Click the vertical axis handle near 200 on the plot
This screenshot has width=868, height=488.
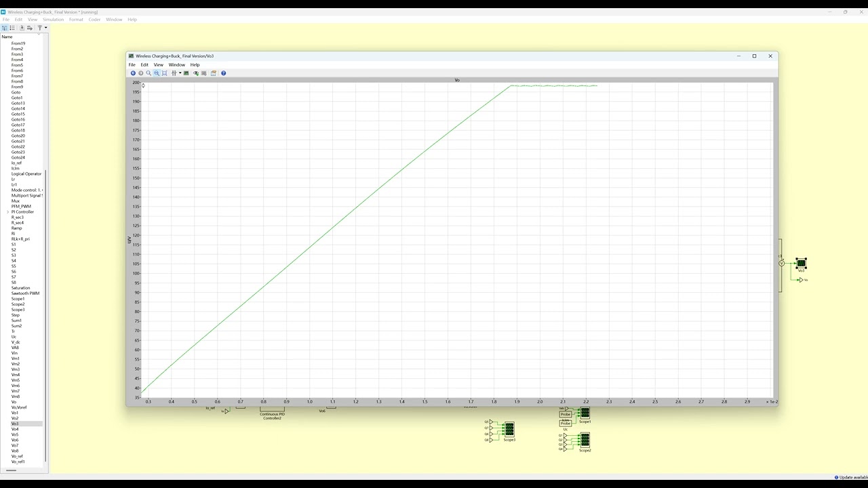(x=143, y=85)
